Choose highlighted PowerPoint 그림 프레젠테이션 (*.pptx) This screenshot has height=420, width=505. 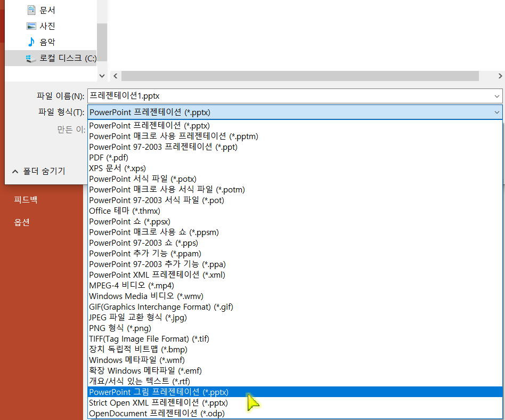pos(295,392)
